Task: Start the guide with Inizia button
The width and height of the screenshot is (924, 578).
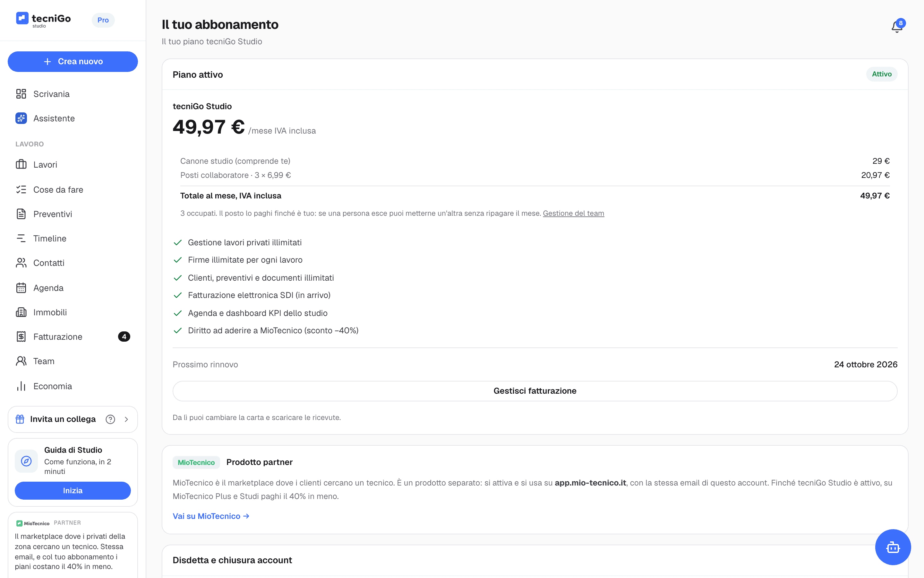Action: tap(73, 490)
